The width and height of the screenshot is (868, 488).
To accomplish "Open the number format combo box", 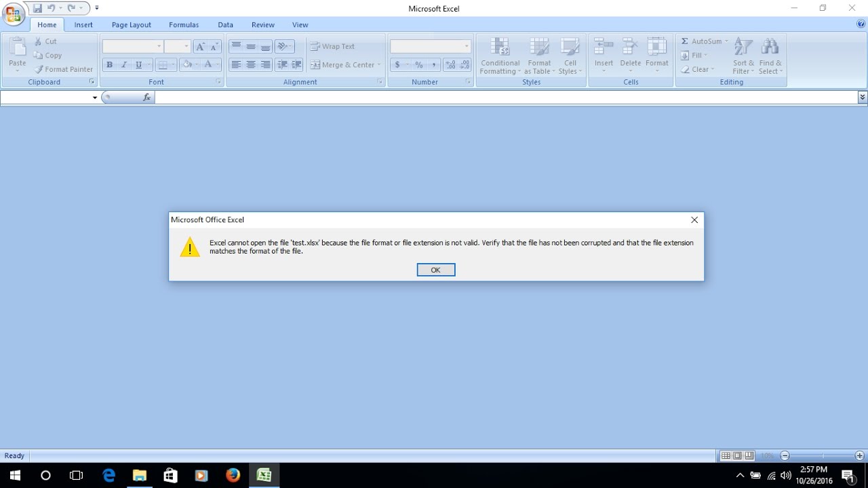I will [x=431, y=46].
